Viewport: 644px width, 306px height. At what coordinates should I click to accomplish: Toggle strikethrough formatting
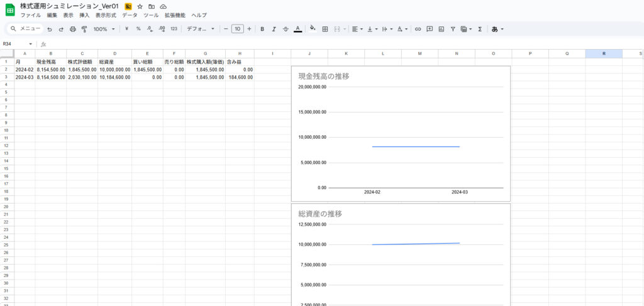point(286,29)
